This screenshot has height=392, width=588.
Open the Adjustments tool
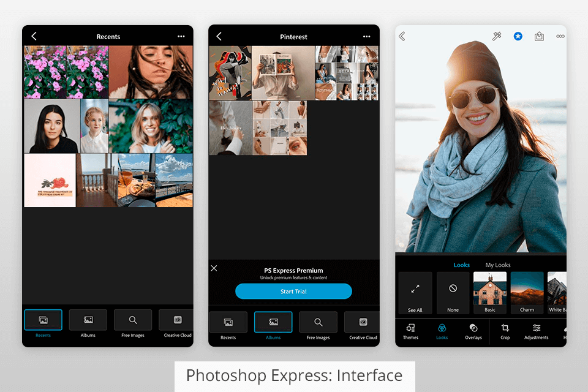pos(537,331)
